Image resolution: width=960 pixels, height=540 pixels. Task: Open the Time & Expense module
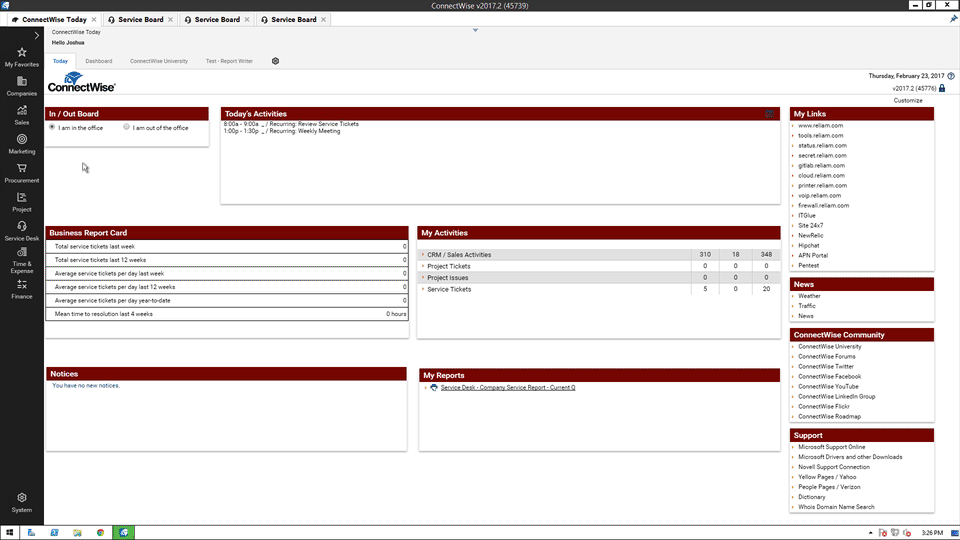point(21,260)
